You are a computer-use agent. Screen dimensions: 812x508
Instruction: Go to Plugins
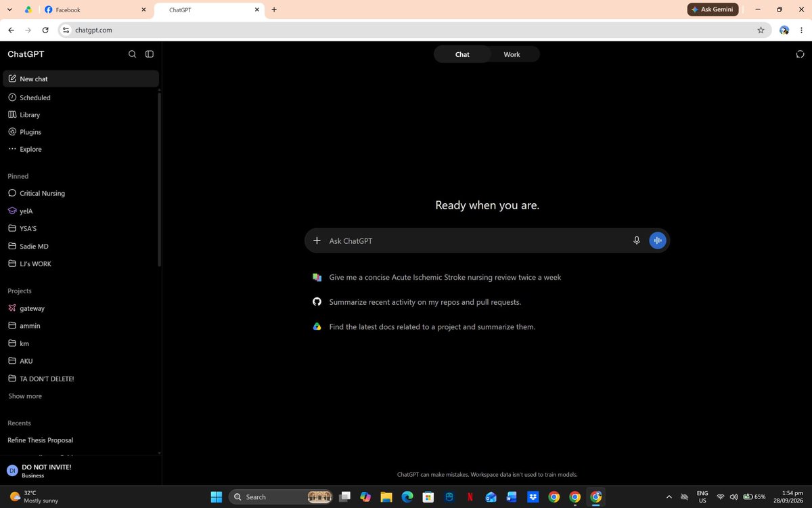click(81, 132)
